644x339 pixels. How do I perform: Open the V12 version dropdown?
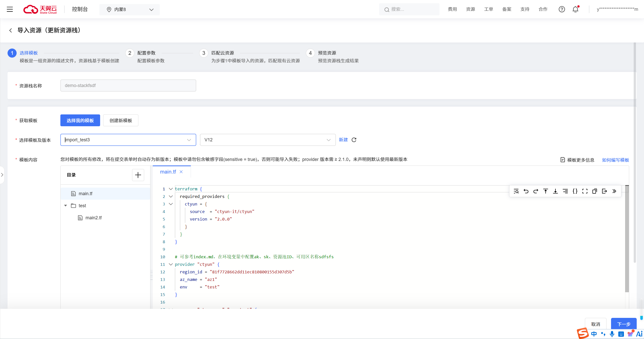coord(267,140)
